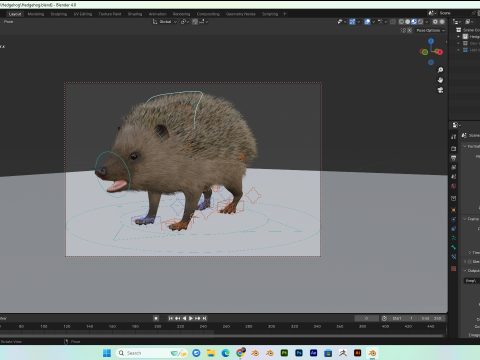
Task: Click the blue Z axis on navigation gizmo
Action: 431,41
